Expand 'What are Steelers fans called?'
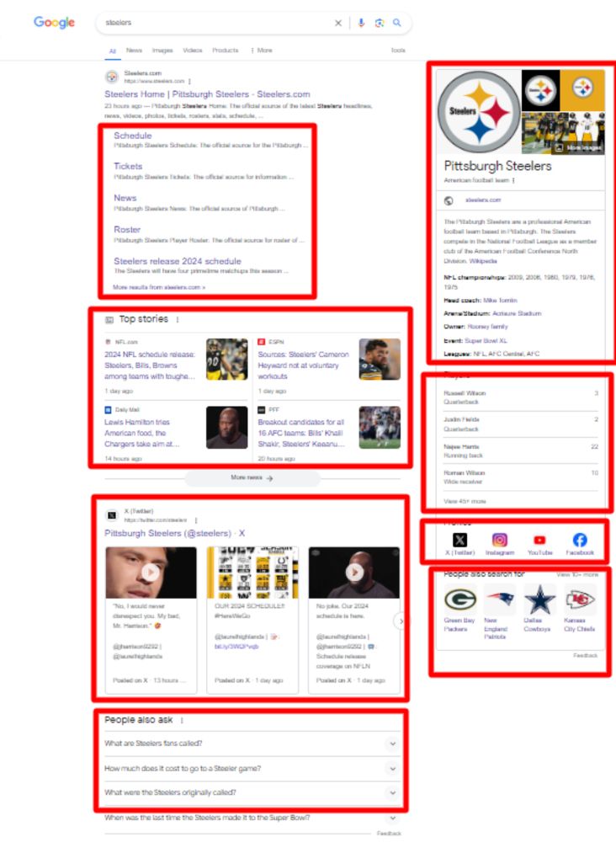The height and width of the screenshot is (842, 616). 252,743
